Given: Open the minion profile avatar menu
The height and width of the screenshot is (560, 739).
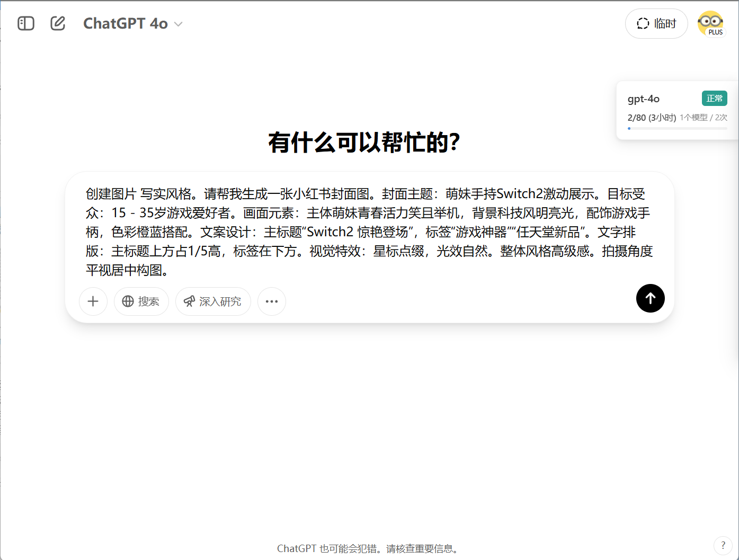Looking at the screenshot, I should (710, 24).
